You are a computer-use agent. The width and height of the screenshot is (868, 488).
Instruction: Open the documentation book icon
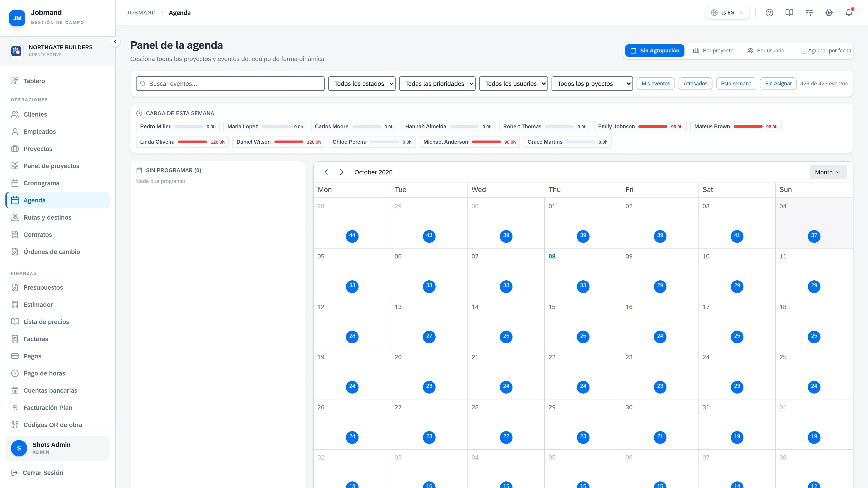pyautogui.click(x=789, y=12)
